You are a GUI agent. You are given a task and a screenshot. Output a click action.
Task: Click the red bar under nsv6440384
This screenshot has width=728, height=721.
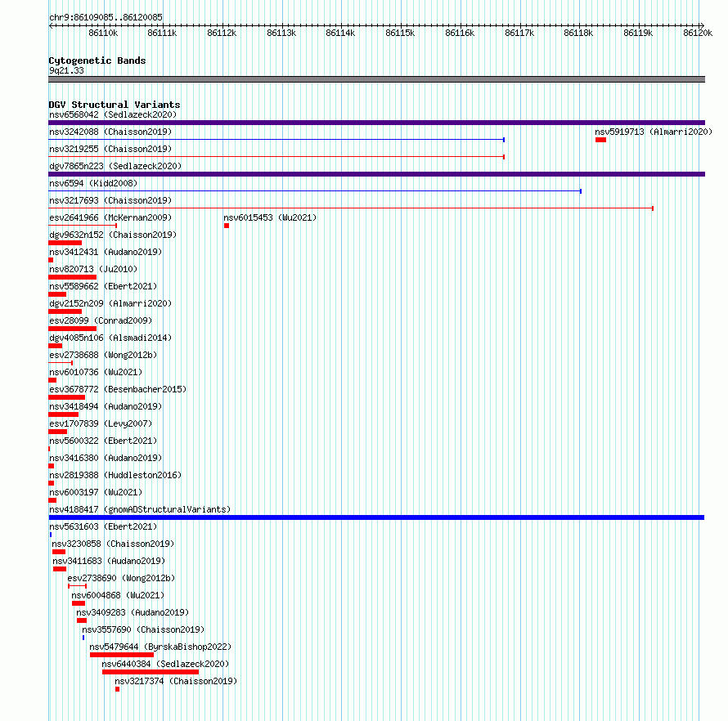point(151,672)
